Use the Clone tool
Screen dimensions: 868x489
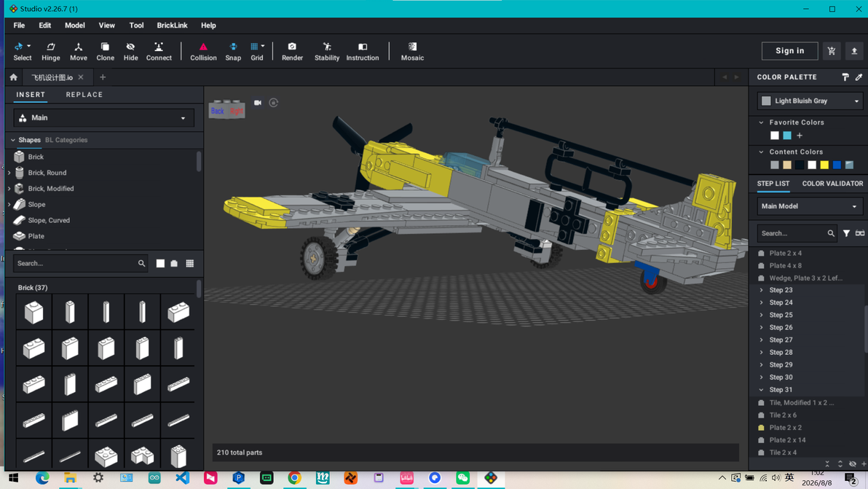coord(105,52)
